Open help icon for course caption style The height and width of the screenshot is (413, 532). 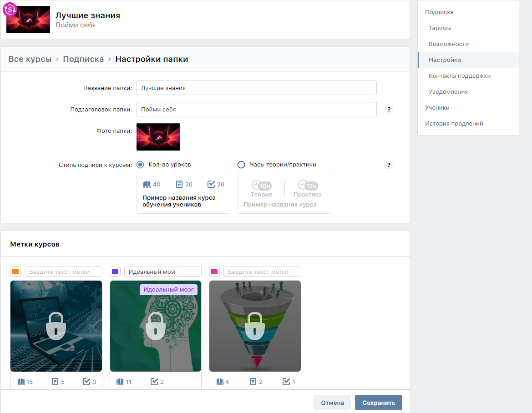[389, 165]
